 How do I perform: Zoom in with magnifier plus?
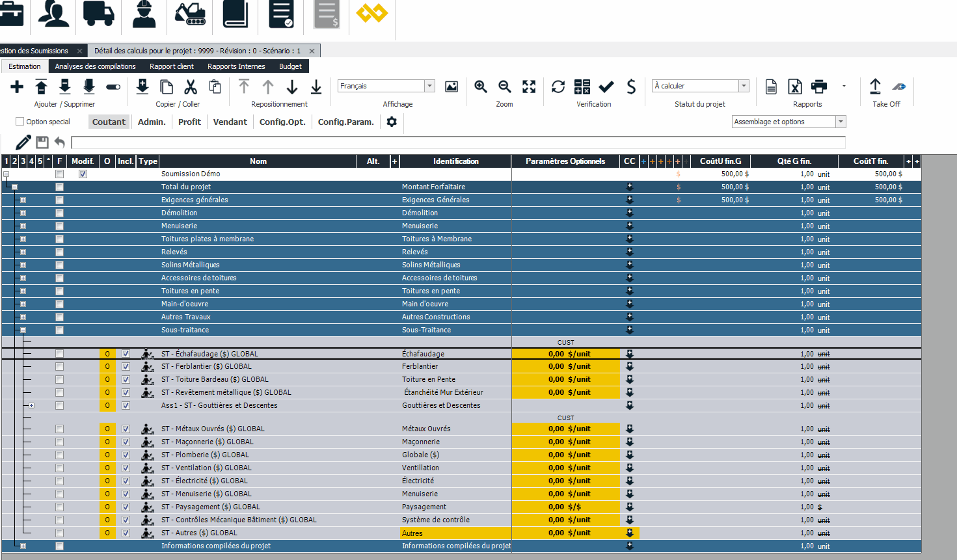point(481,87)
